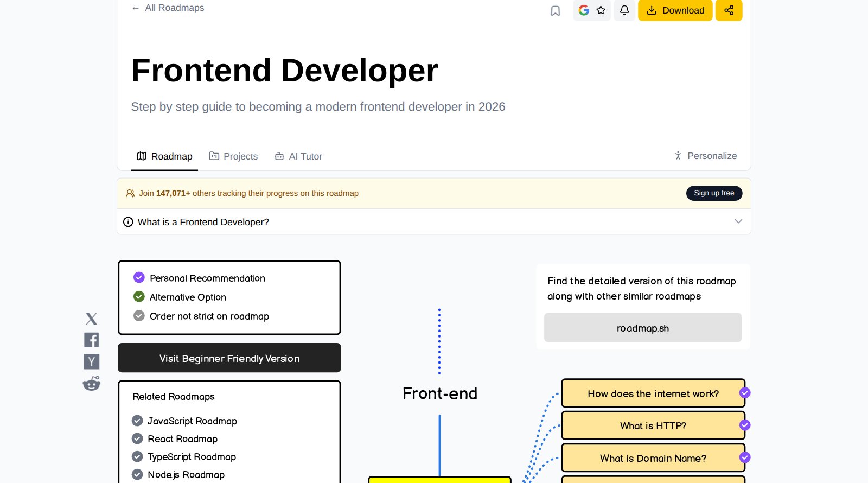Switch to the Roadmap tab

tap(164, 156)
